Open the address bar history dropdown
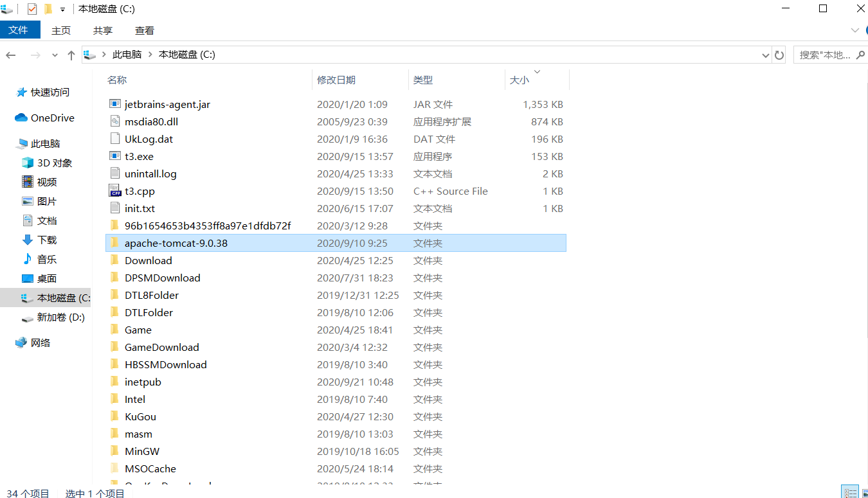 (765, 55)
